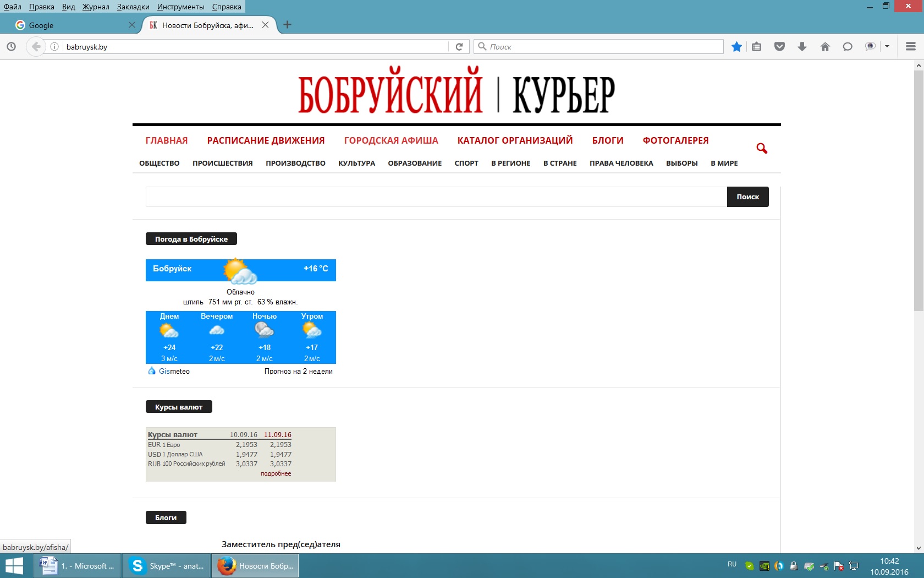Open the Закладки menu
The width and height of the screenshot is (924, 578).
click(133, 7)
